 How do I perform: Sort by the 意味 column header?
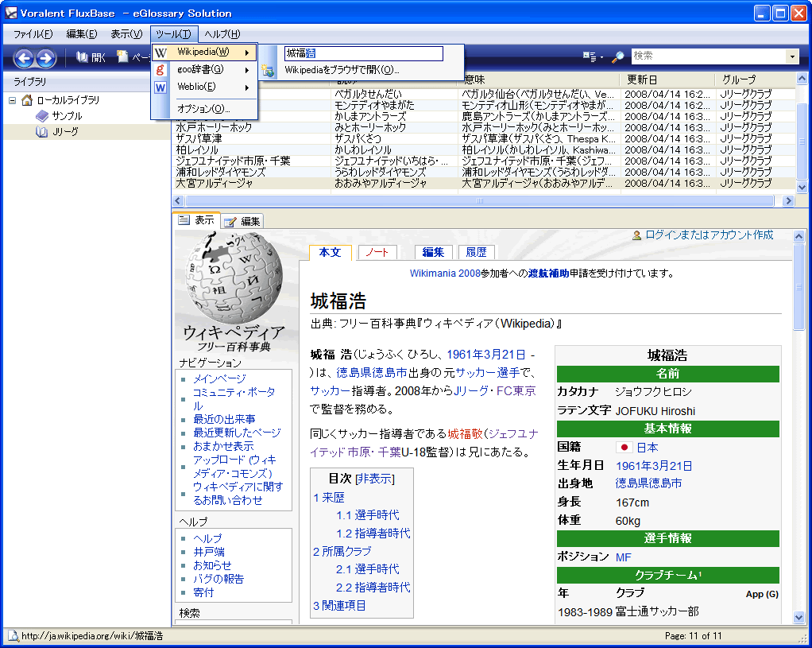[540, 80]
